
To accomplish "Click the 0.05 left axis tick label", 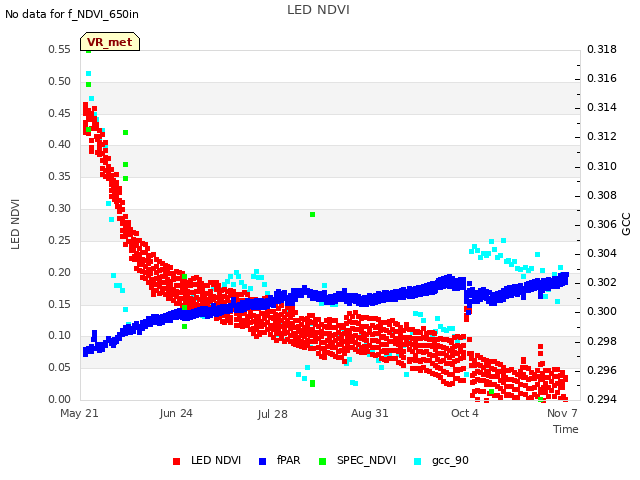I will pyautogui.click(x=60, y=367).
